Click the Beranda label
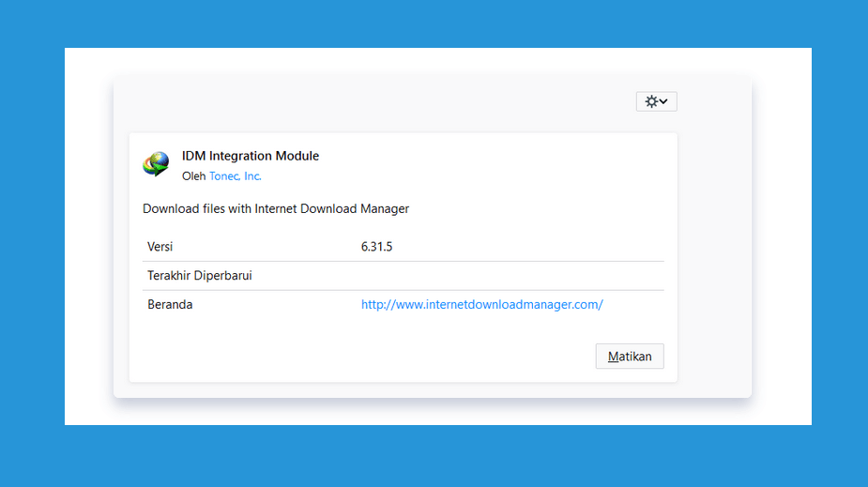 coord(170,304)
